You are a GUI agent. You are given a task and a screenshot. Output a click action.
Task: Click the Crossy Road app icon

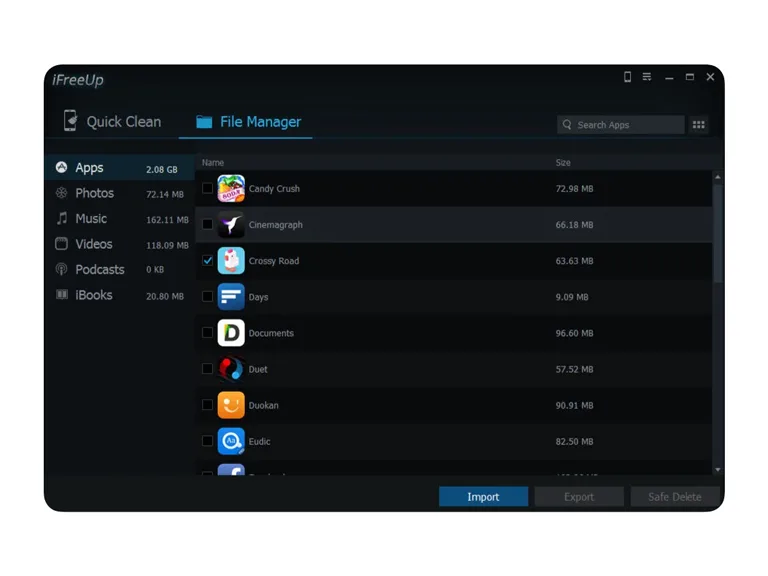[231, 261]
